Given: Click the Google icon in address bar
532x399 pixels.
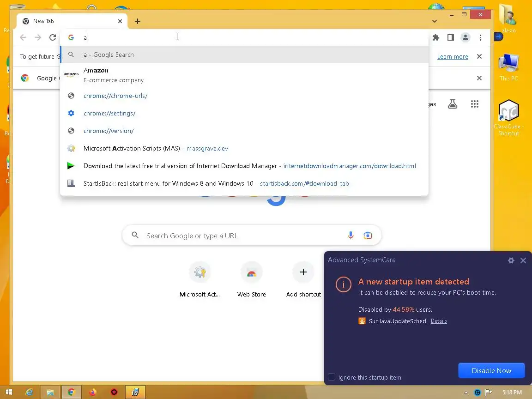Looking at the screenshot, I should [x=71, y=37].
